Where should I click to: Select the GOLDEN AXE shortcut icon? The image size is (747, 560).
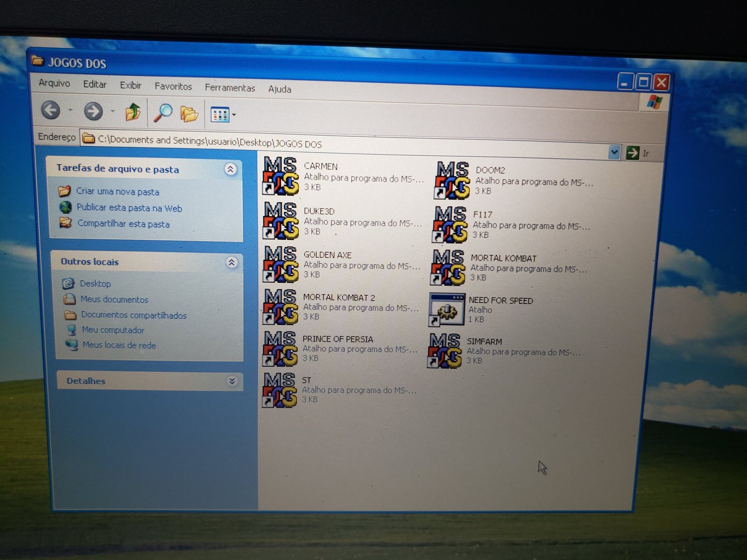tap(281, 264)
